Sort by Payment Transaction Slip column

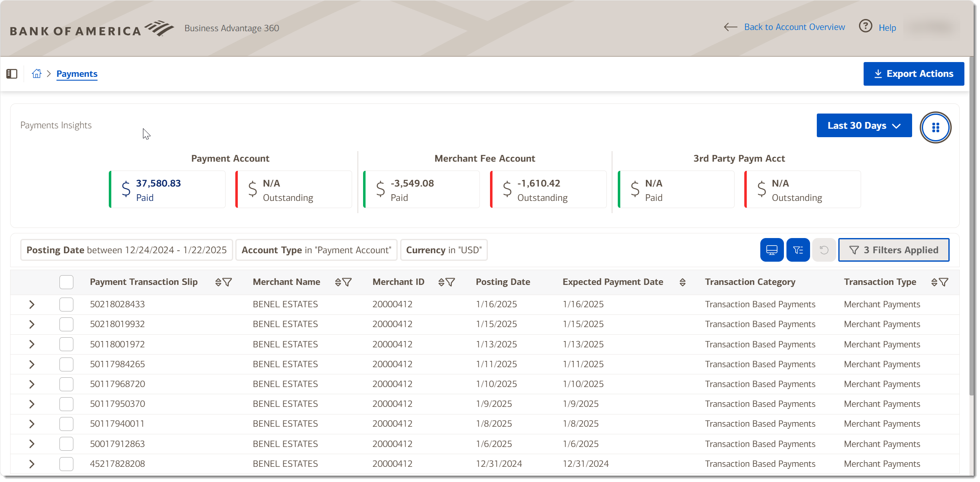coord(218,282)
